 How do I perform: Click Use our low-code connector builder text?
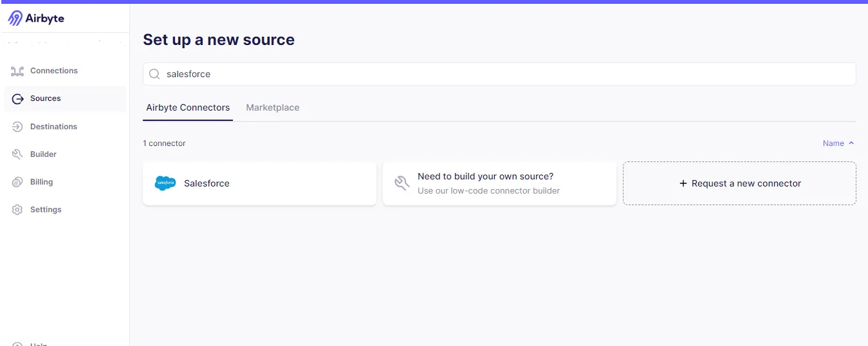[489, 191]
